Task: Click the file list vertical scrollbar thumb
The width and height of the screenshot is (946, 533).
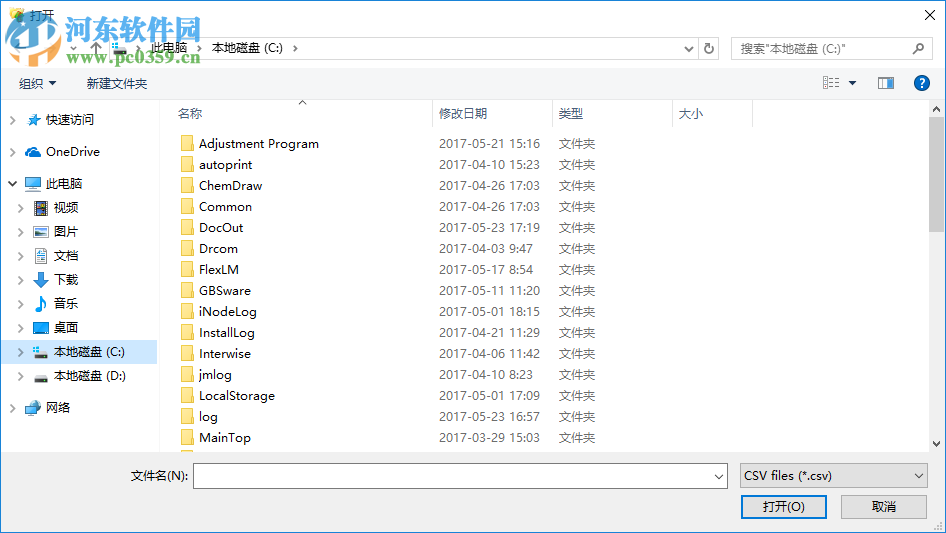Action: tap(936, 174)
